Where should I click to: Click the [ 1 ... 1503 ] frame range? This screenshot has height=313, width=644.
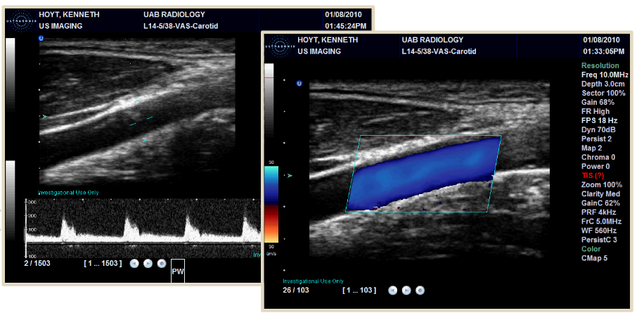pyautogui.click(x=103, y=264)
